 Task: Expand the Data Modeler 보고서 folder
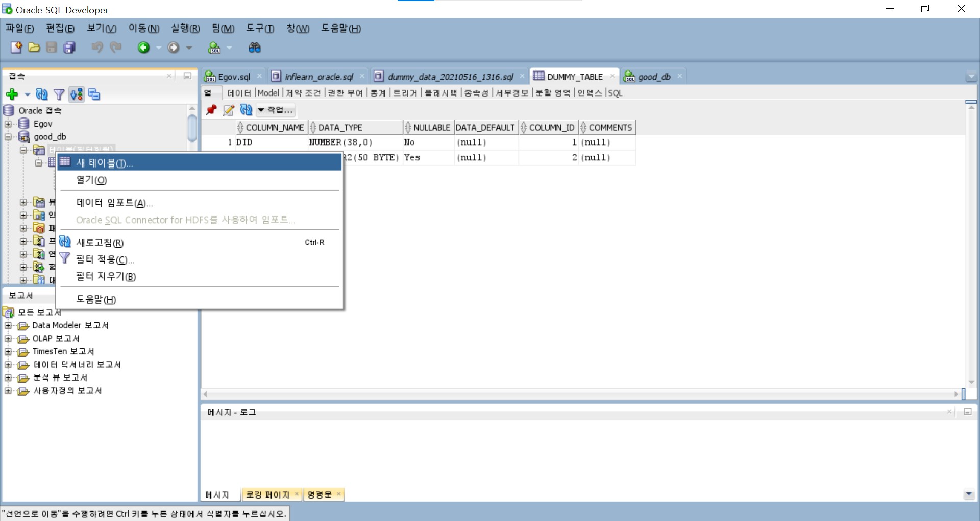coord(8,325)
